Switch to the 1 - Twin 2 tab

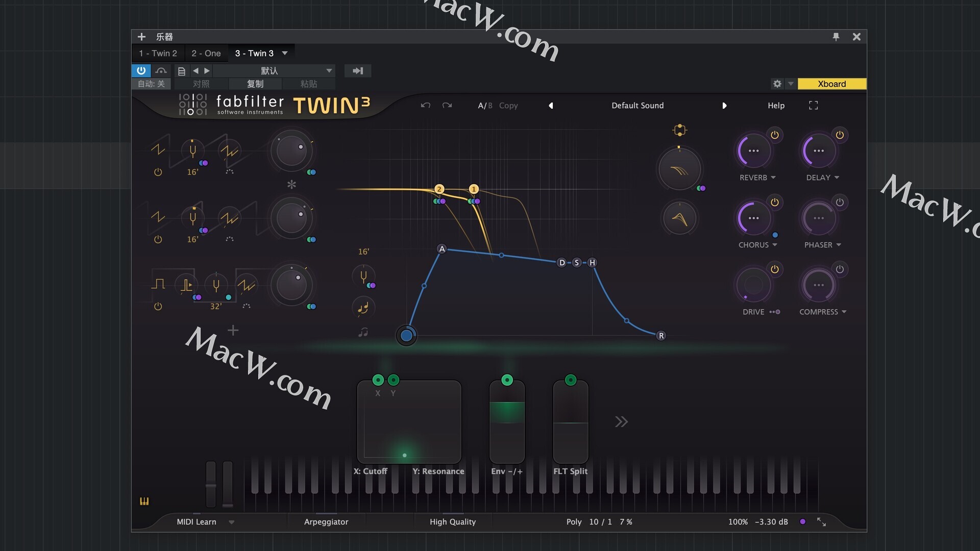pyautogui.click(x=158, y=54)
